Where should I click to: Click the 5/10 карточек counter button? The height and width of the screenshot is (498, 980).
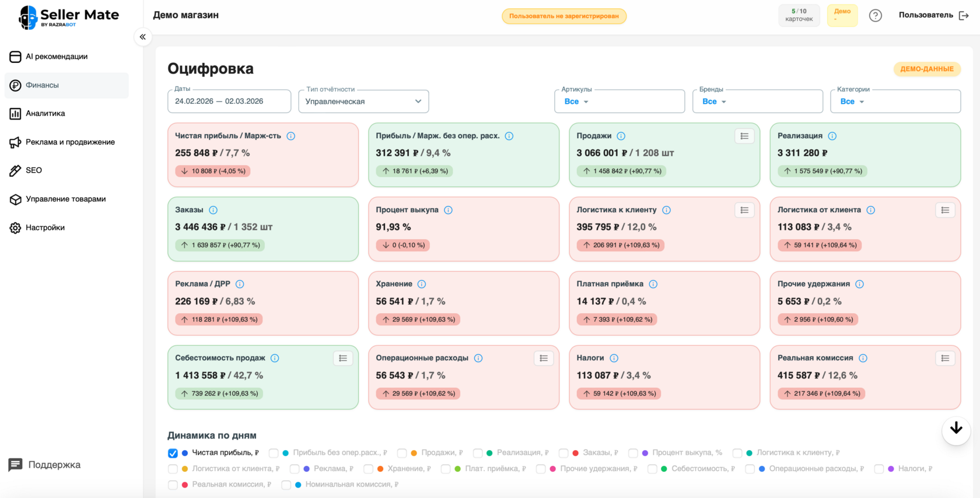[799, 15]
